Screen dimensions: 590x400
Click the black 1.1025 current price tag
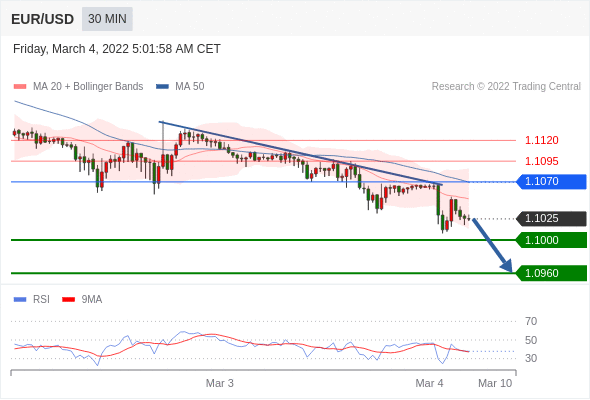[x=552, y=219]
